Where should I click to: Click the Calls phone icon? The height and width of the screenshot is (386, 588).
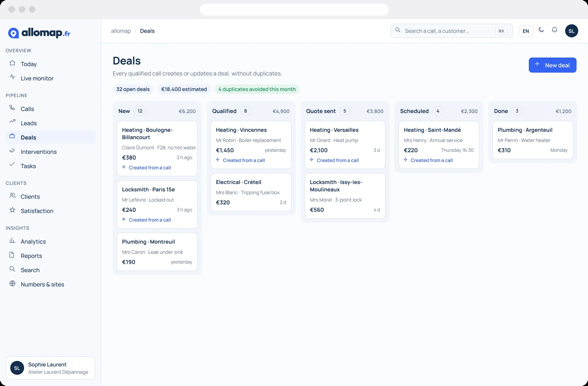point(12,108)
